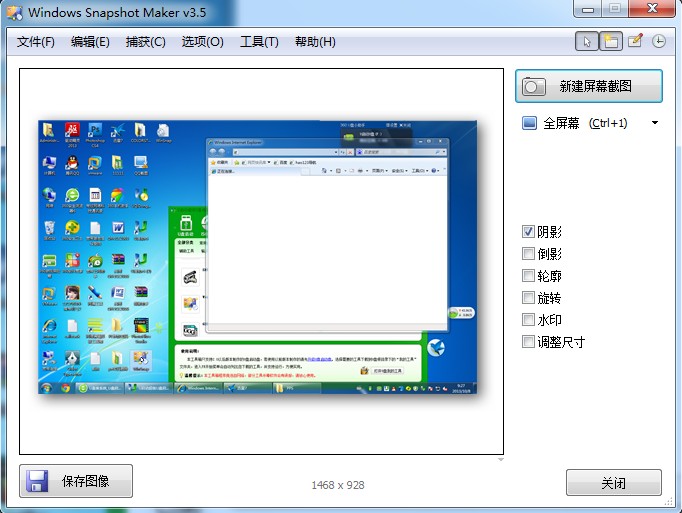This screenshot has width=682, height=513.
Task: Click the 保存图像 button
Action: click(x=76, y=481)
